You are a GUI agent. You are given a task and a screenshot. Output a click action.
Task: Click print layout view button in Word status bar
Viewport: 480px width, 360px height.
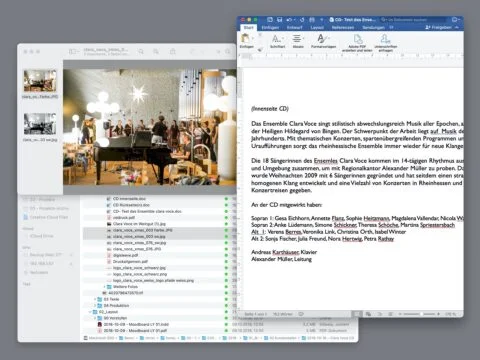click(x=357, y=314)
